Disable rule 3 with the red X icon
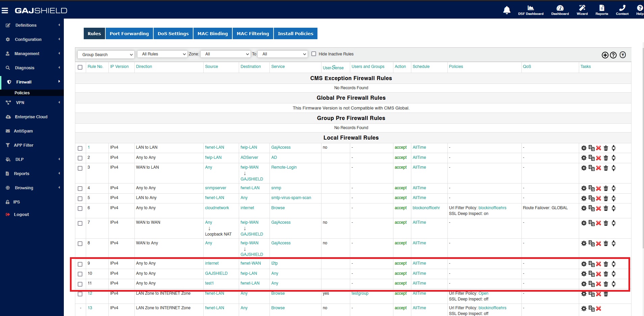The width and height of the screenshot is (644, 316). pos(598,168)
